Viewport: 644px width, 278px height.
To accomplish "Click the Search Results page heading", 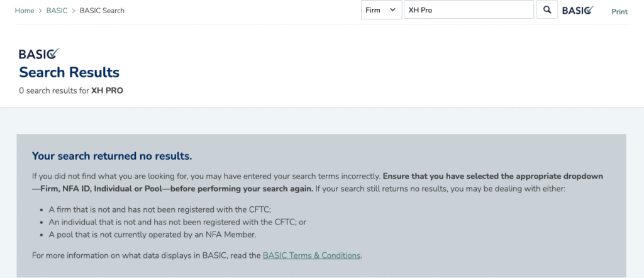I will click(69, 72).
